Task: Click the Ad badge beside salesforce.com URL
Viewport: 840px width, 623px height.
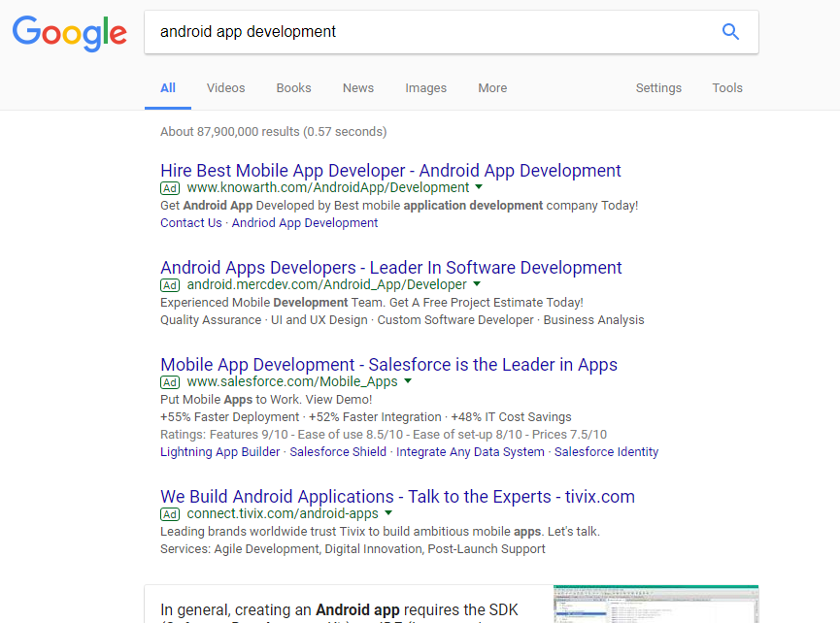Action: point(170,382)
